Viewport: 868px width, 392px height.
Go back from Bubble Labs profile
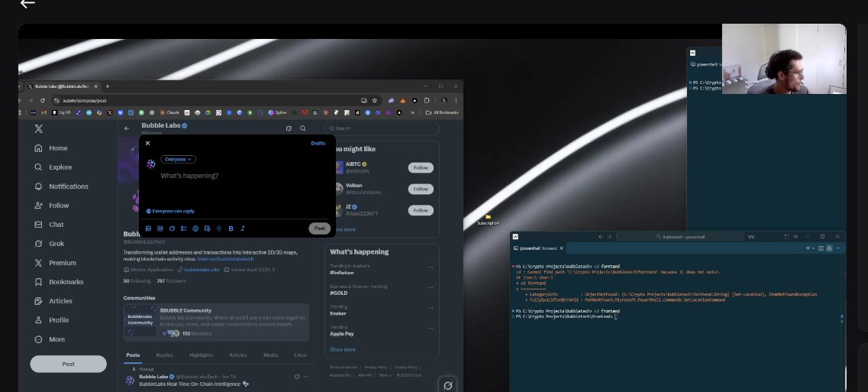pyautogui.click(x=127, y=128)
